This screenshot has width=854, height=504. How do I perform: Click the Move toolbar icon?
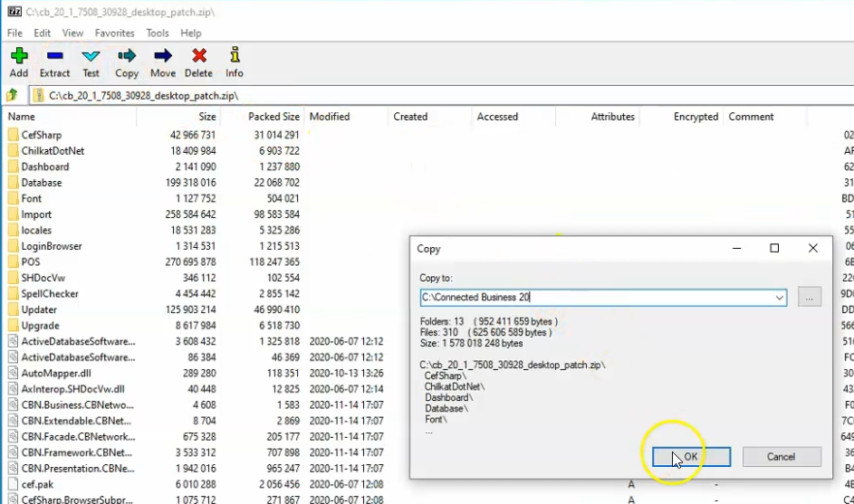pos(163,62)
